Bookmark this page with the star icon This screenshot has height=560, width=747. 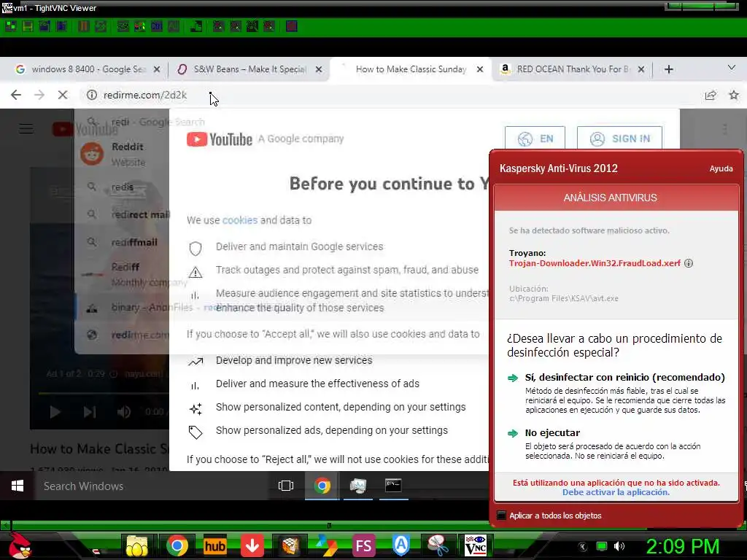click(734, 95)
